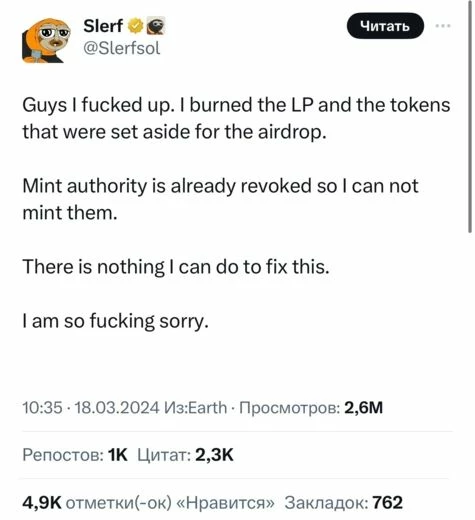Open the @Slerfsol handle link
475x520 pixels.
point(122,48)
